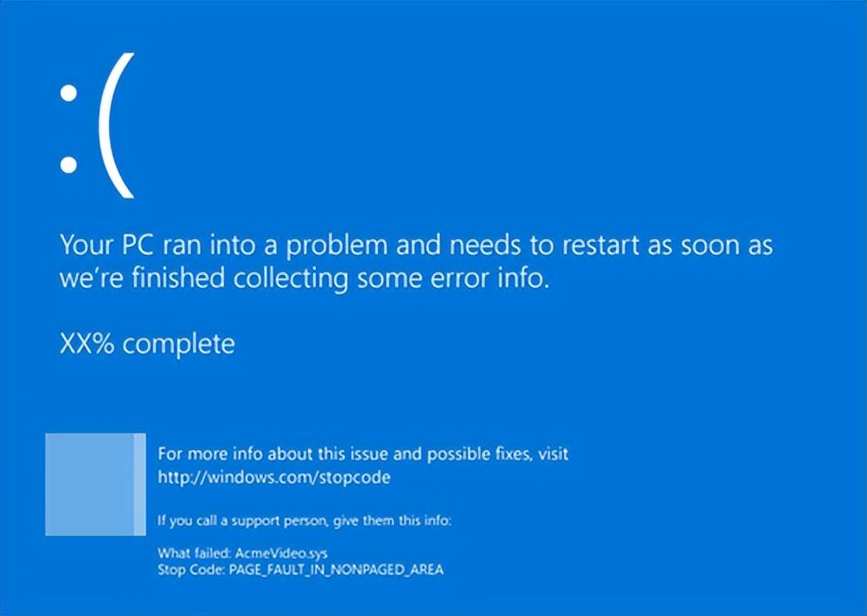Viewport: 867px width, 616px height.
Task: Click the 'What failed:' label
Action: click(x=194, y=553)
